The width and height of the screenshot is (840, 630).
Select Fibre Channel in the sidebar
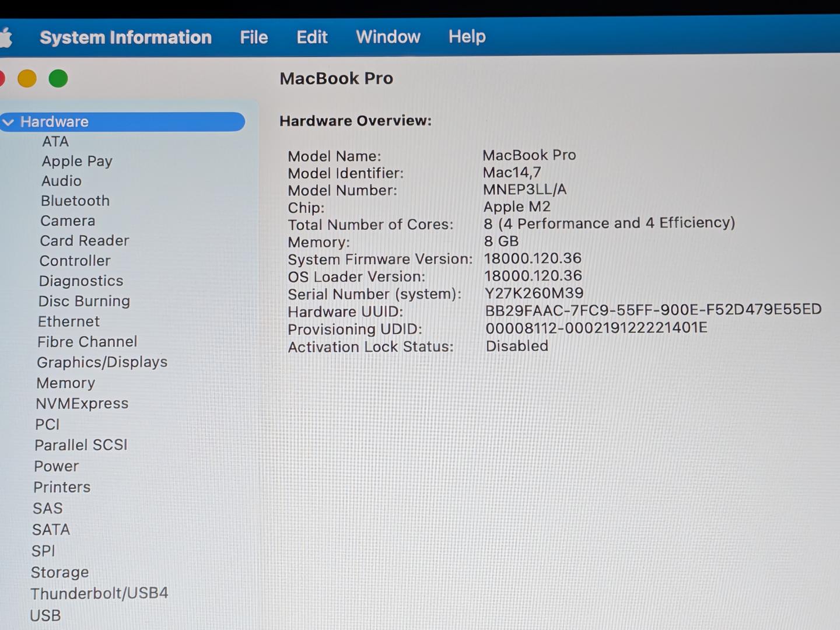coord(87,342)
